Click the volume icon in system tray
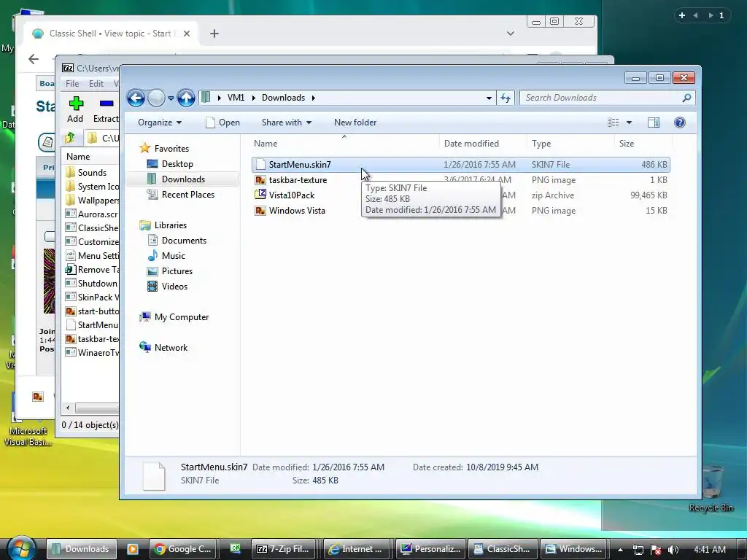747x560 pixels. [673, 550]
